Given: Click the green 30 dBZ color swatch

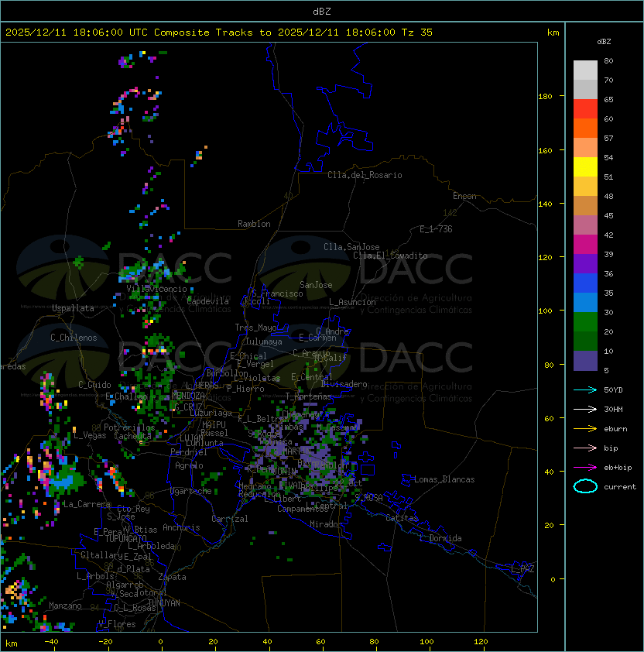Looking at the screenshot, I should pos(585,322).
